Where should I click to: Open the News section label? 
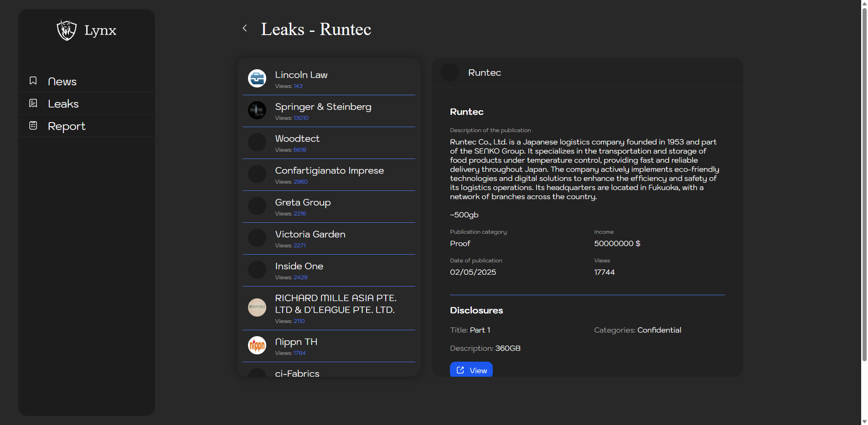pos(62,82)
